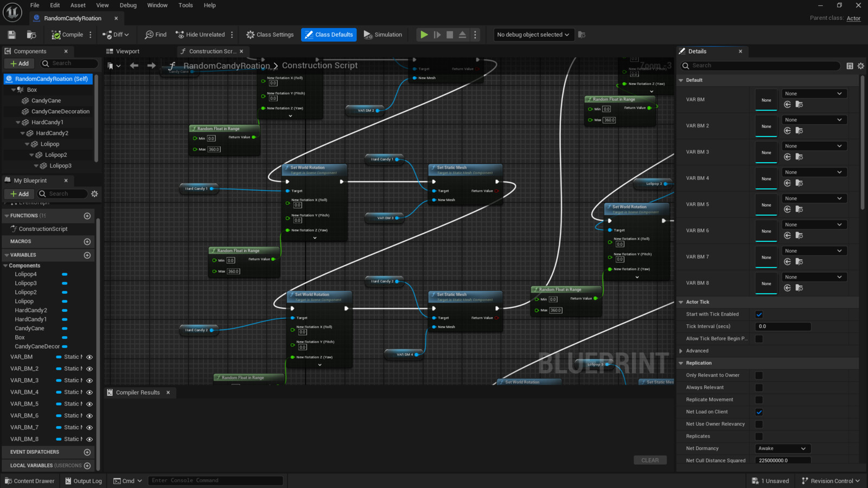Open Details property matrix grid icon
The width and height of the screenshot is (868, 488).
click(x=850, y=66)
